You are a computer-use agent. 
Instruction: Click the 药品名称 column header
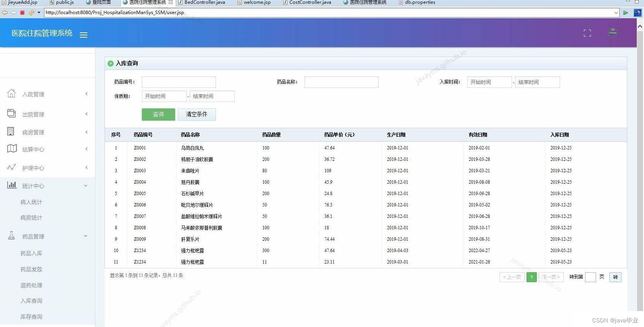point(190,135)
